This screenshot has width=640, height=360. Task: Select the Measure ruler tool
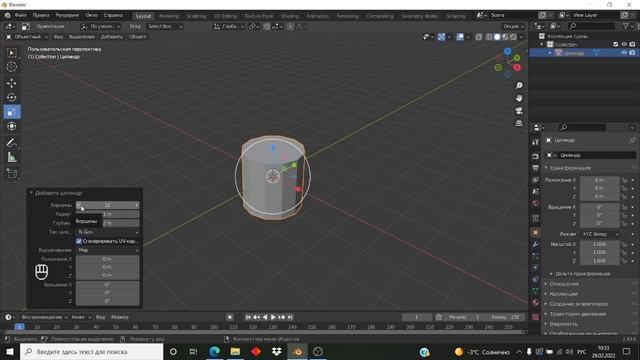click(x=11, y=157)
